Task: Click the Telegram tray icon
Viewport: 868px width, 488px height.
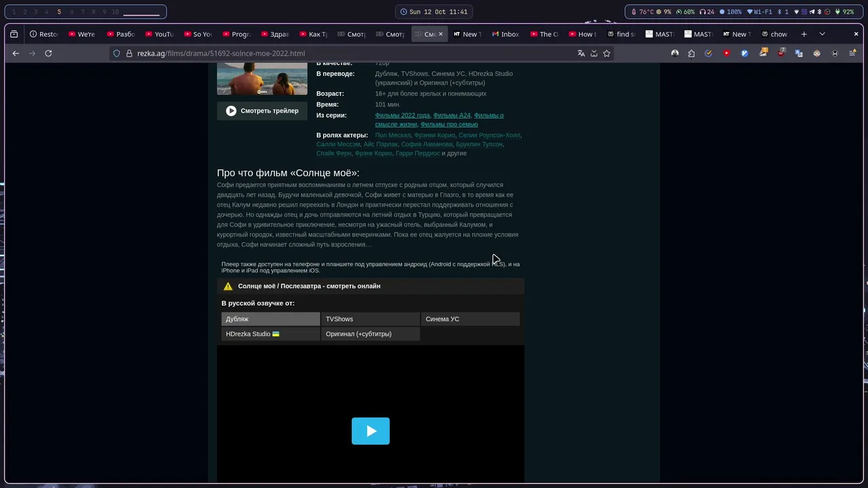Action: pyautogui.click(x=812, y=12)
